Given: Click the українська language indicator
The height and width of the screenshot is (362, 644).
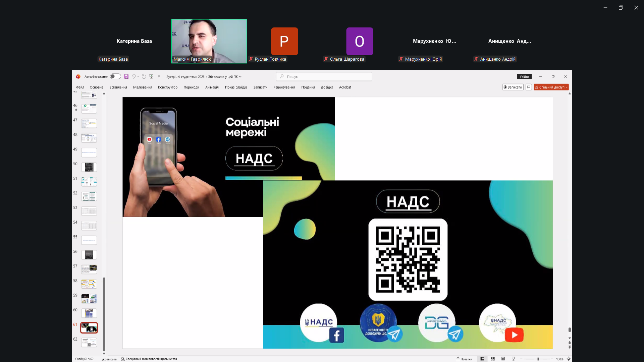Looking at the screenshot, I should coord(109,359).
